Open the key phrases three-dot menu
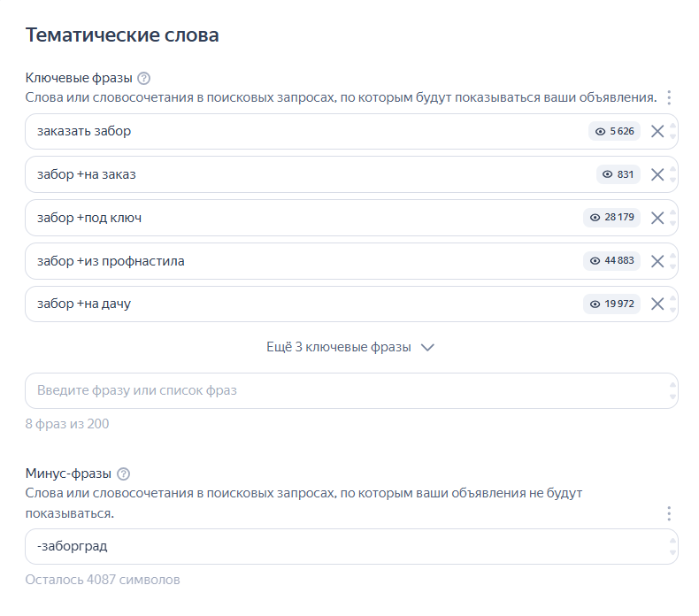This screenshot has height=616, width=699. point(669,97)
